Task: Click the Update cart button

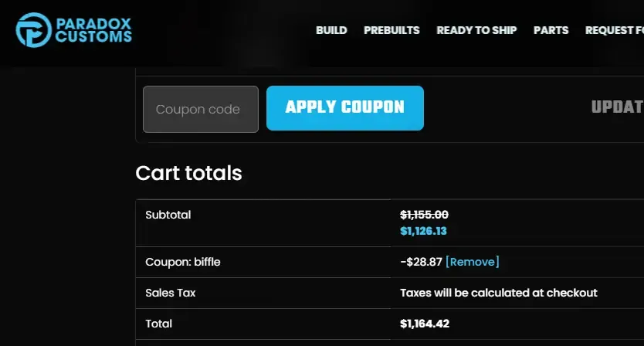Action: coord(617,107)
